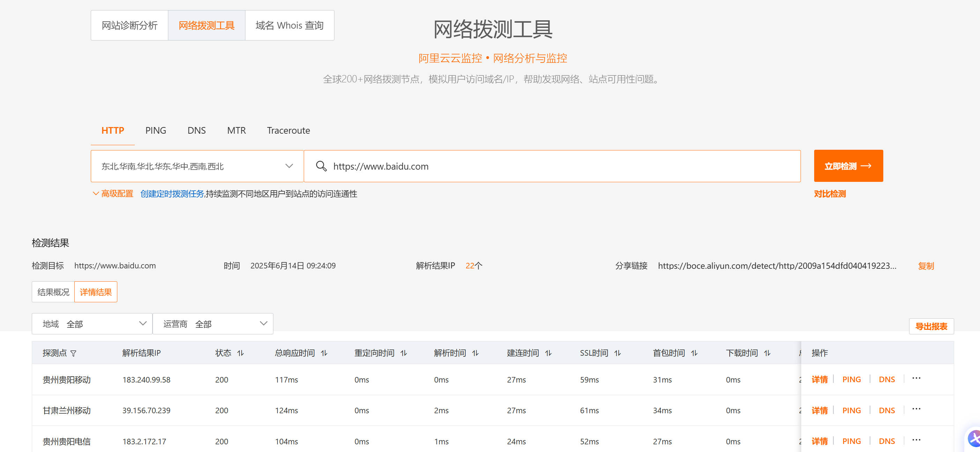Viewport: 980px width, 452px height.
Task: Switch to the MTR tab
Action: click(x=236, y=131)
